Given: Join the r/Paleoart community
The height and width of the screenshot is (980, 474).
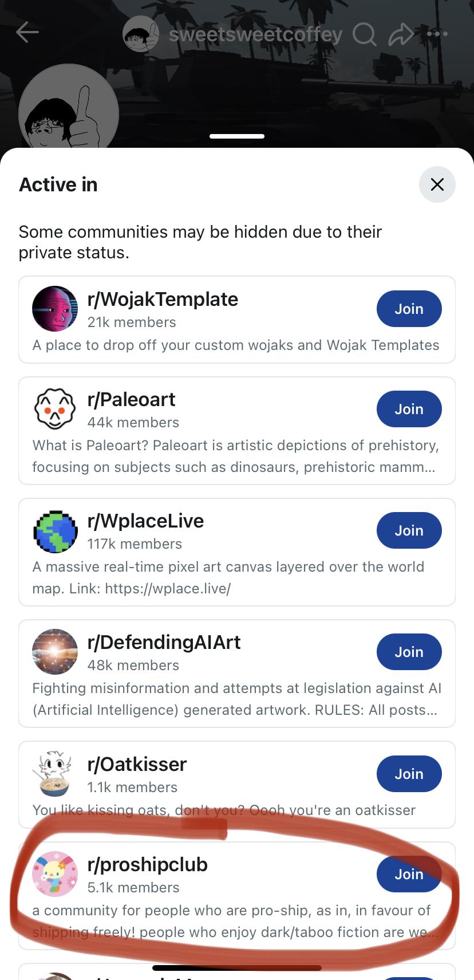Looking at the screenshot, I should point(409,409).
